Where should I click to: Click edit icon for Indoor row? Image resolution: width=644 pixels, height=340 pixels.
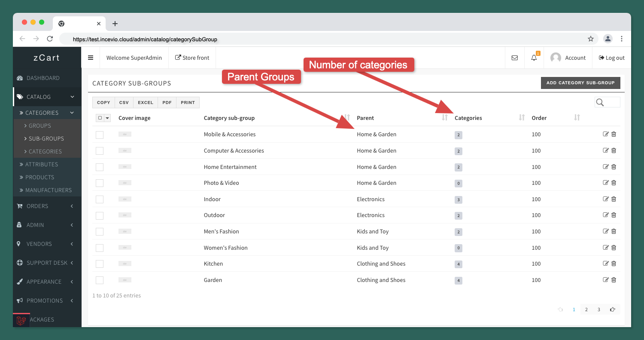pos(606,199)
